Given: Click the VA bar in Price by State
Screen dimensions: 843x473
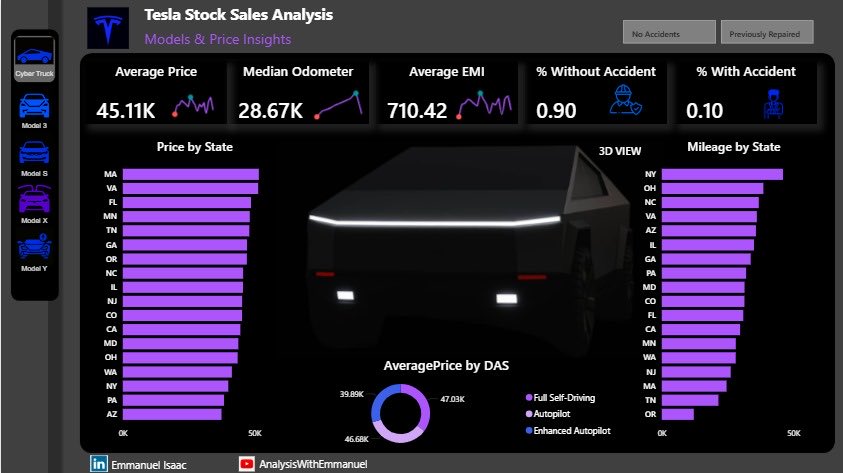Looking at the screenshot, I should (x=190, y=188).
